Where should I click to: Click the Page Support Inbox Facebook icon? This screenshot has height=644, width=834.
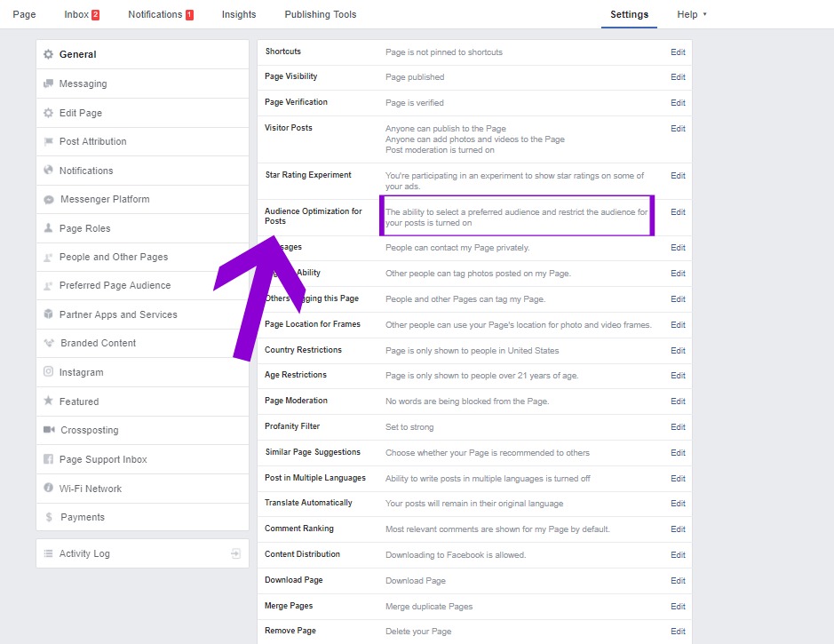(48, 459)
